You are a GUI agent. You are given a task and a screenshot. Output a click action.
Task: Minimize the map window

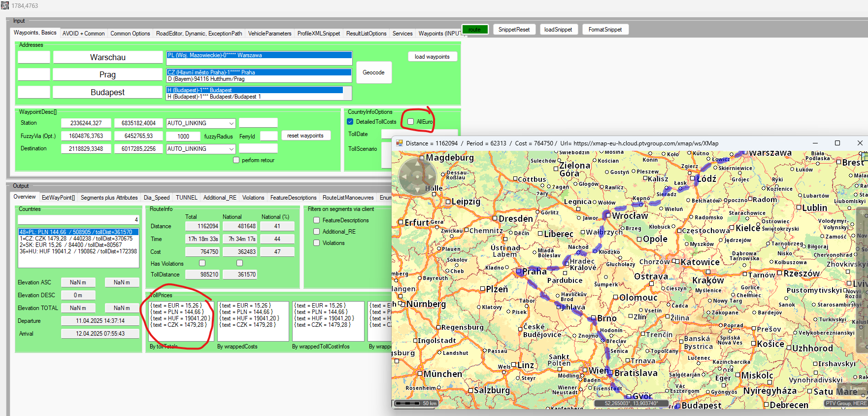pyautogui.click(x=815, y=143)
